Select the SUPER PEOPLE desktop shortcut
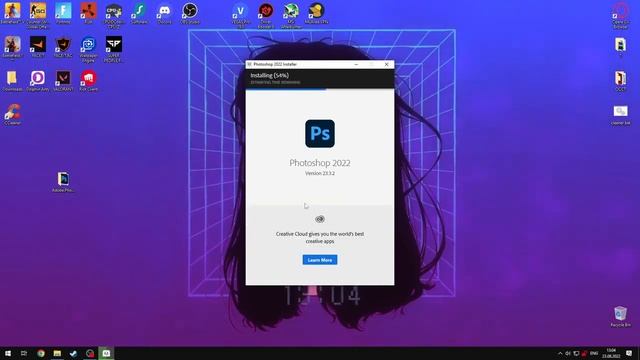 (x=113, y=49)
